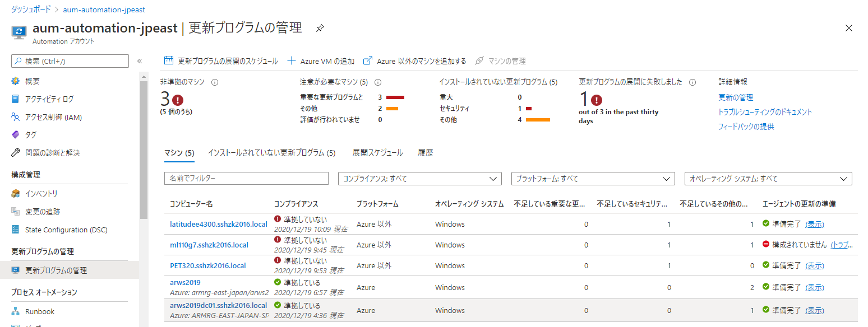This screenshot has height=327, width=868.
Task: Click (表示) link in arws2019 row
Action: tap(815, 287)
